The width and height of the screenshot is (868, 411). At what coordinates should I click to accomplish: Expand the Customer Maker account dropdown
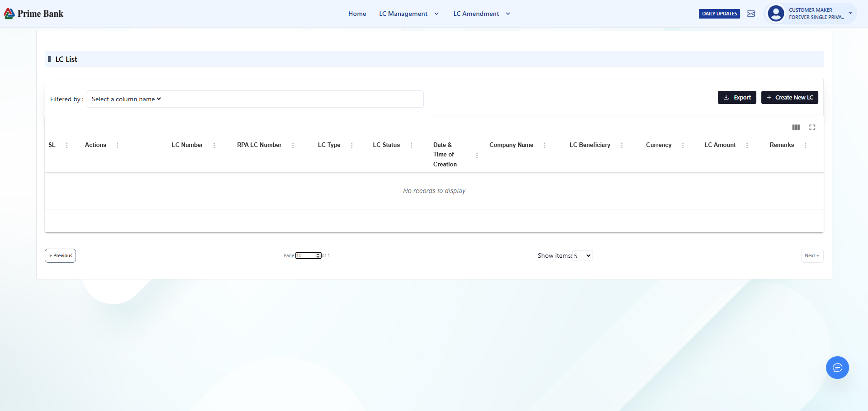tap(850, 14)
